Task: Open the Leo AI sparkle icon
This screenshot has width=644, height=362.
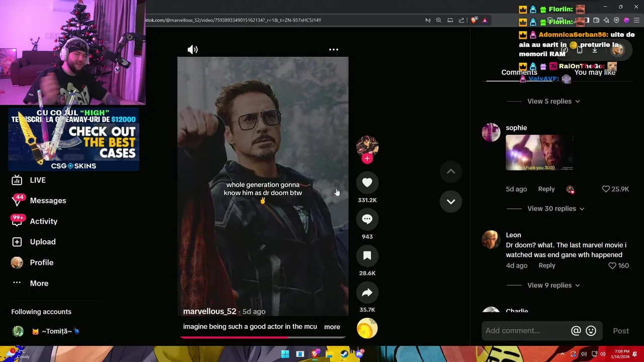Action: [x=606, y=20]
